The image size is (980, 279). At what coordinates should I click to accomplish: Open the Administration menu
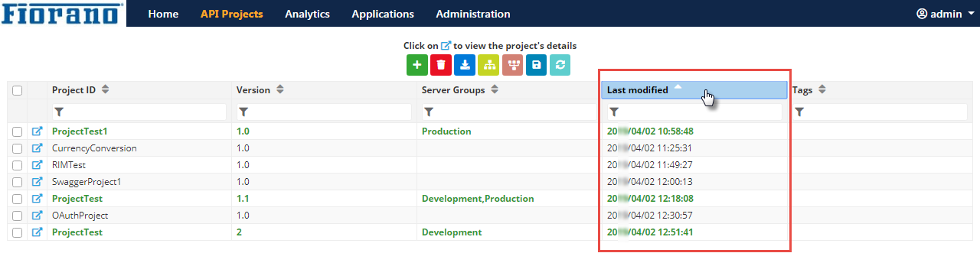(x=473, y=14)
